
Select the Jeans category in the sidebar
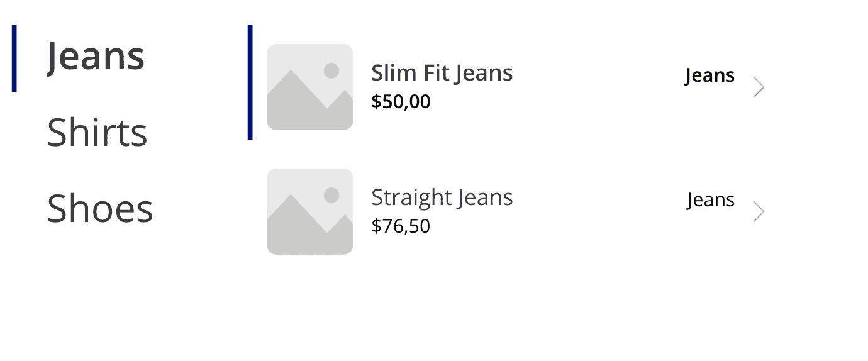[96, 57]
